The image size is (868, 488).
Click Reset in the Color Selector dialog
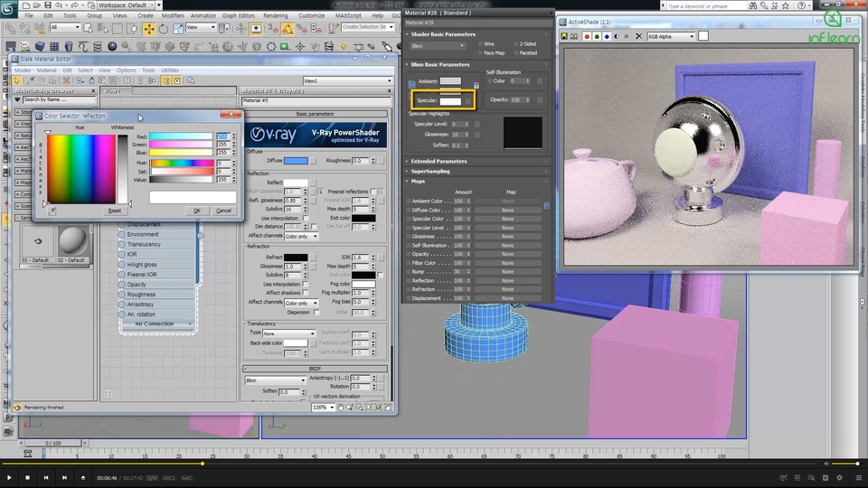pos(115,211)
